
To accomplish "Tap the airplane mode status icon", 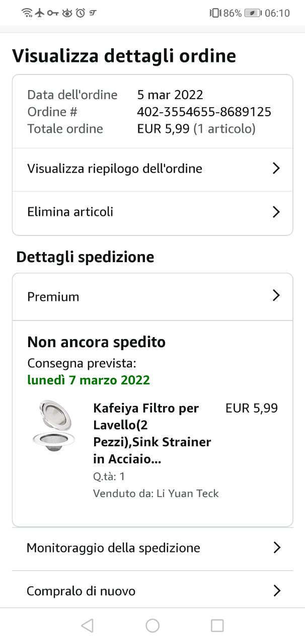I will click(x=40, y=13).
